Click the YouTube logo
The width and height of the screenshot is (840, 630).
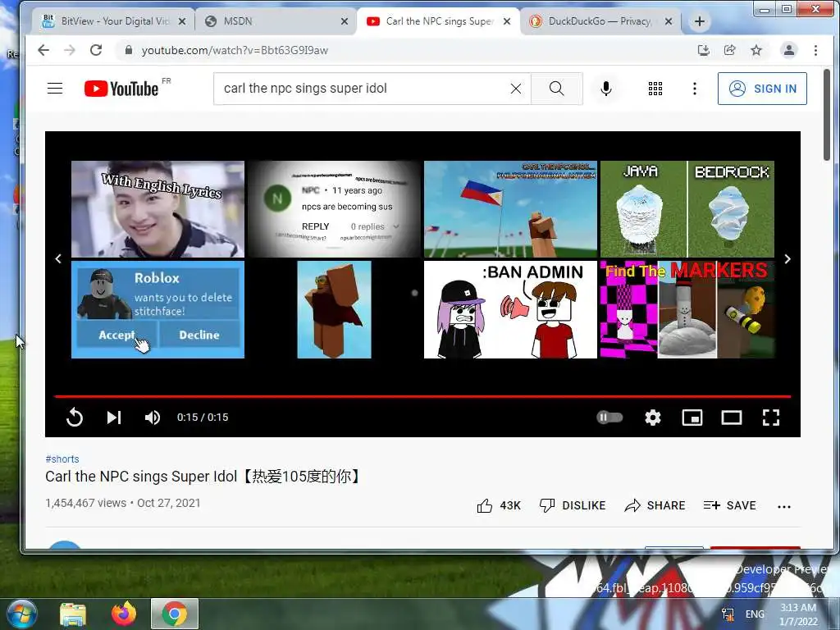tap(121, 89)
